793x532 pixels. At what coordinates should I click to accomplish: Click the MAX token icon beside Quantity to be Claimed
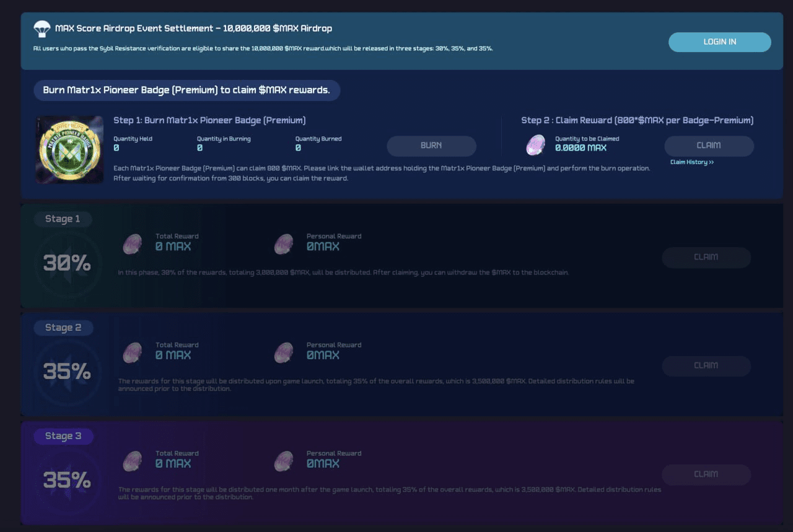(x=535, y=145)
